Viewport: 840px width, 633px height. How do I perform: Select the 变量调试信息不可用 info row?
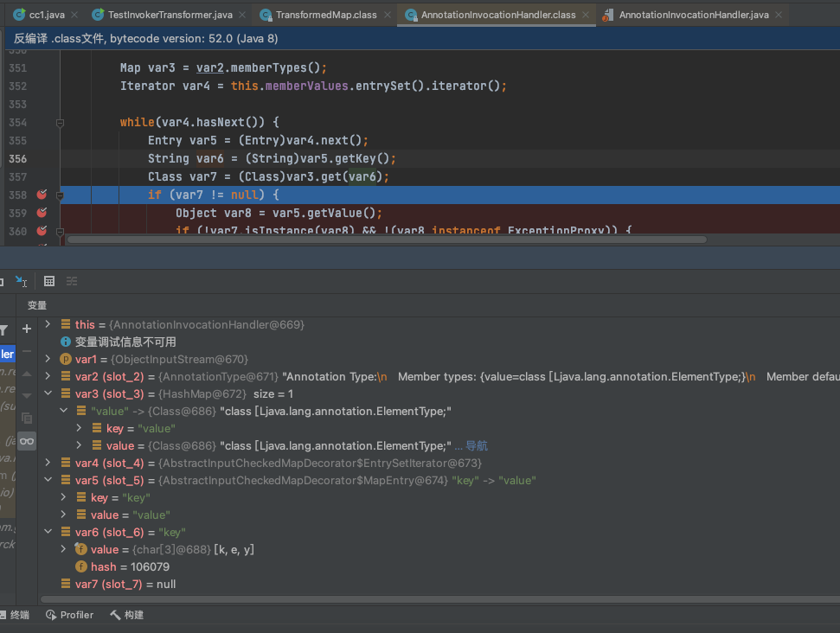coord(439,342)
